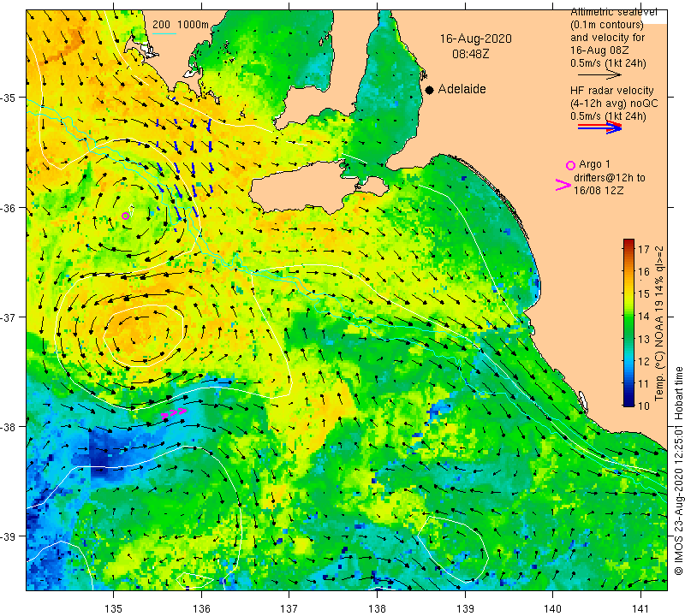Click the '(0.1m contours)' legend text
The height and width of the screenshot is (616, 685).
click(606, 25)
